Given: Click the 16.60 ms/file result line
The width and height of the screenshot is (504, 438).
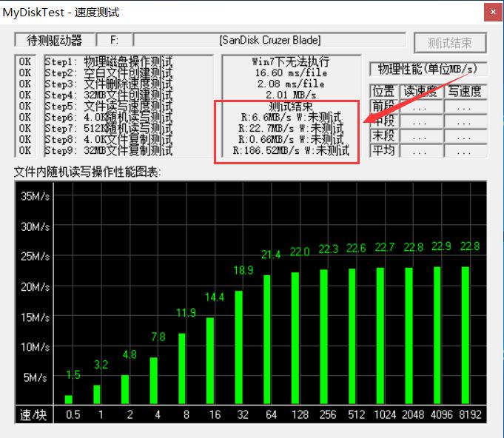Looking at the screenshot, I should (289, 73).
